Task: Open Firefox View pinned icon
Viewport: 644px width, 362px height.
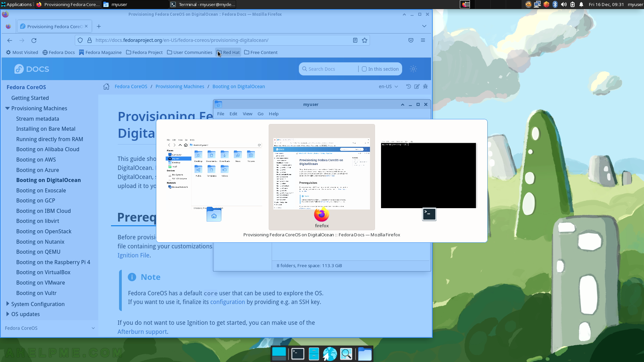Action: point(8,26)
